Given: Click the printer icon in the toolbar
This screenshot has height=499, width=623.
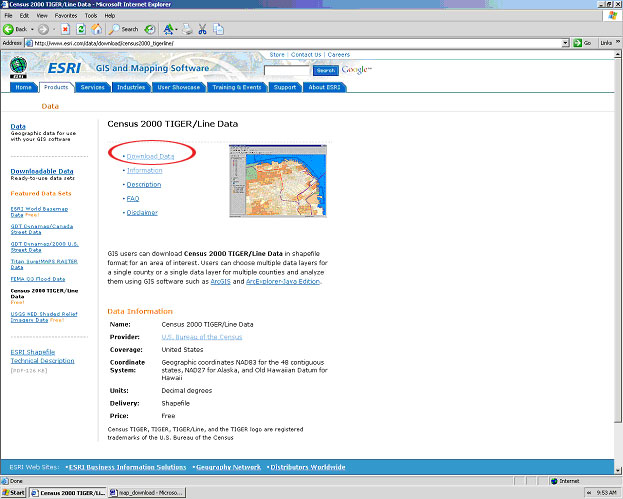Looking at the screenshot, I should point(187,29).
